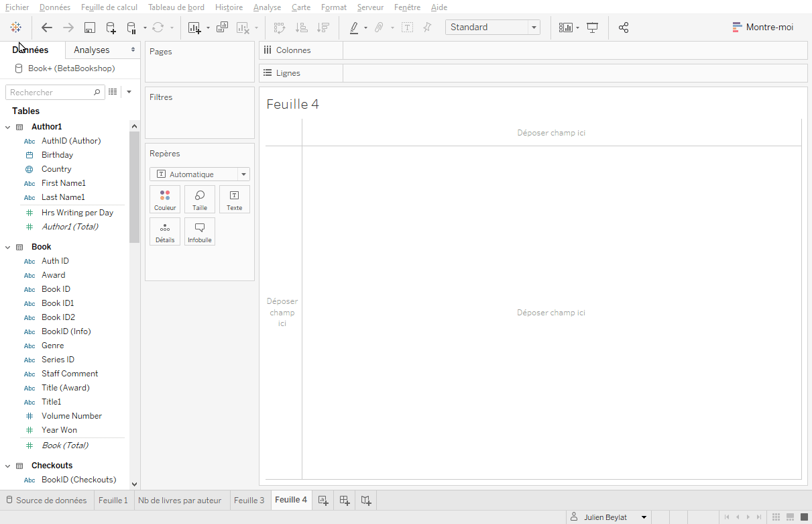Click the Tableau start page logo icon
The width and height of the screenshot is (812, 524).
16,28
